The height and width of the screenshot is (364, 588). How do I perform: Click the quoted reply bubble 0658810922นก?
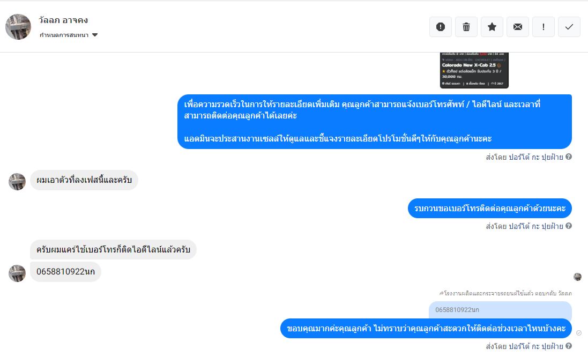coord(500,310)
